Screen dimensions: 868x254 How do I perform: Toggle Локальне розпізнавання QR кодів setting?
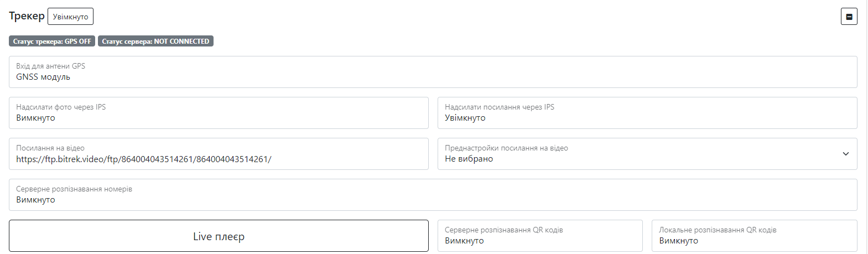click(754, 236)
